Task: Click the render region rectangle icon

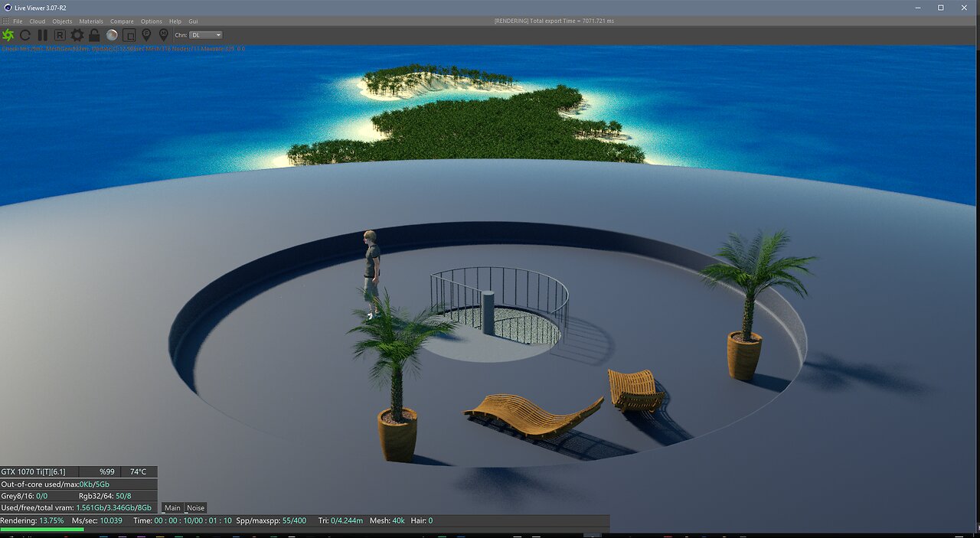Action: tap(129, 35)
